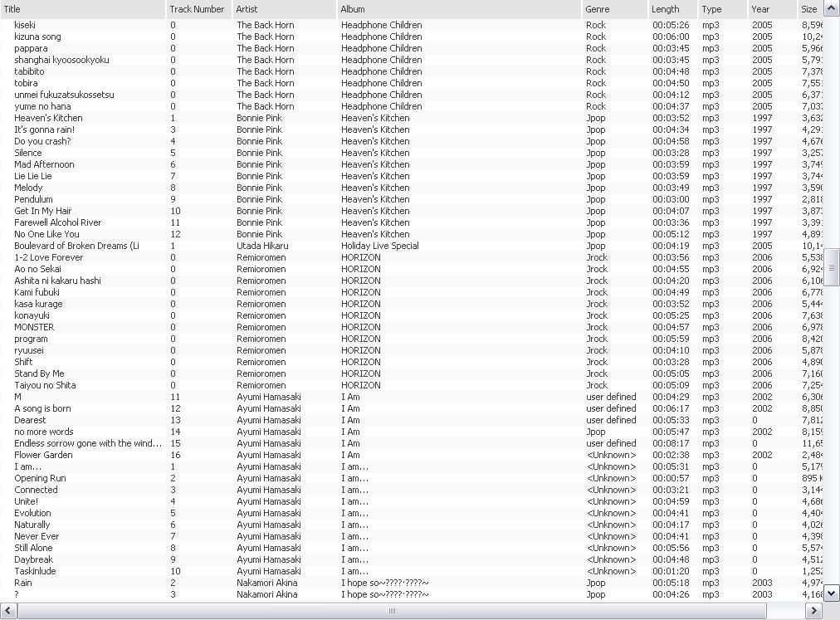Image resolution: width=840 pixels, height=620 pixels.
Task: Select 'No One Like You' track
Action: pyautogui.click(x=46, y=234)
